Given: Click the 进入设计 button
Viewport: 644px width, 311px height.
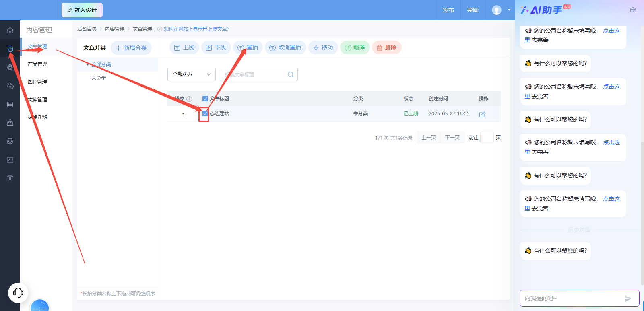Looking at the screenshot, I should [82, 10].
